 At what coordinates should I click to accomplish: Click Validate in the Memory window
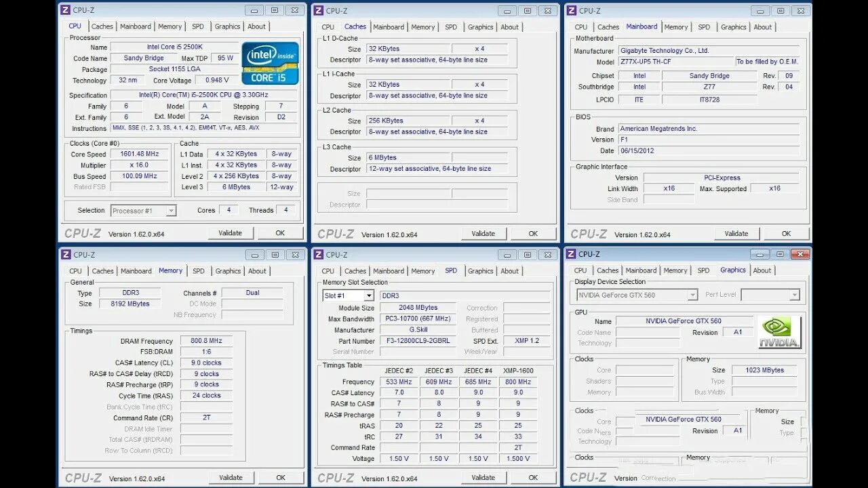231,478
